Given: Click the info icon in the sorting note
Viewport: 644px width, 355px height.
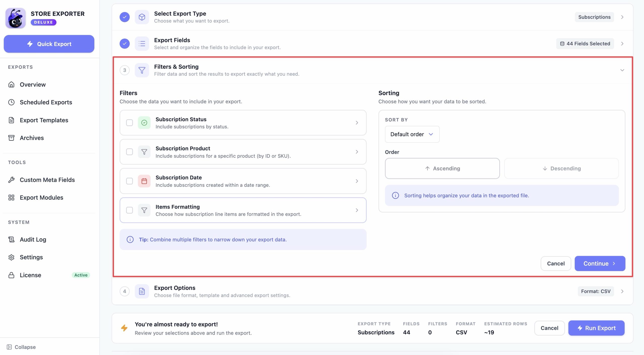Looking at the screenshot, I should click(395, 195).
